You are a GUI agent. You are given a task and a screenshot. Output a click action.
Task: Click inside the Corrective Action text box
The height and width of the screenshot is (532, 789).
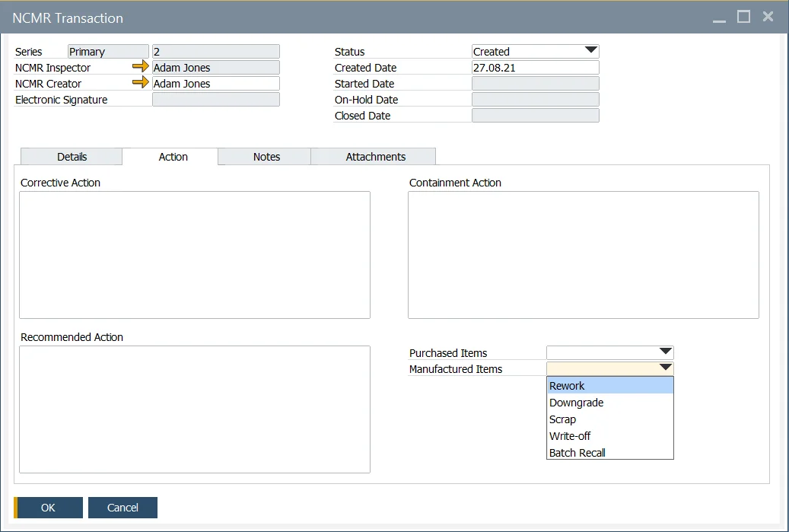[x=195, y=255]
